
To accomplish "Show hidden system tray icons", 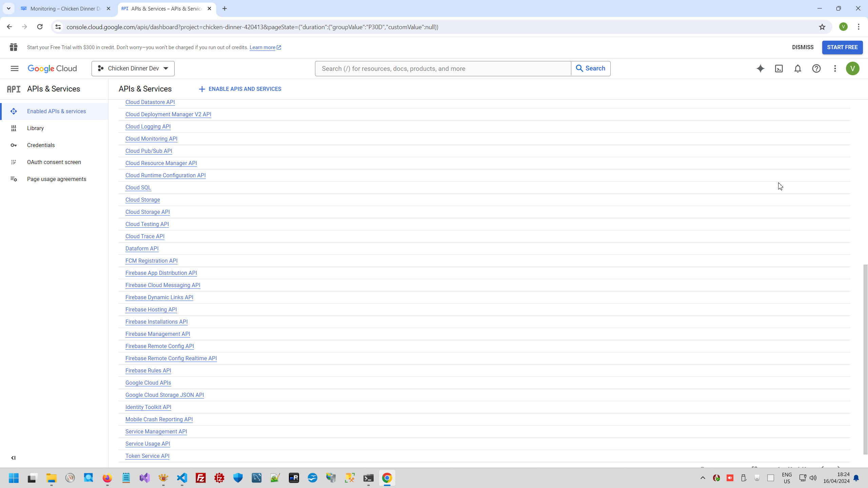I will [703, 478].
